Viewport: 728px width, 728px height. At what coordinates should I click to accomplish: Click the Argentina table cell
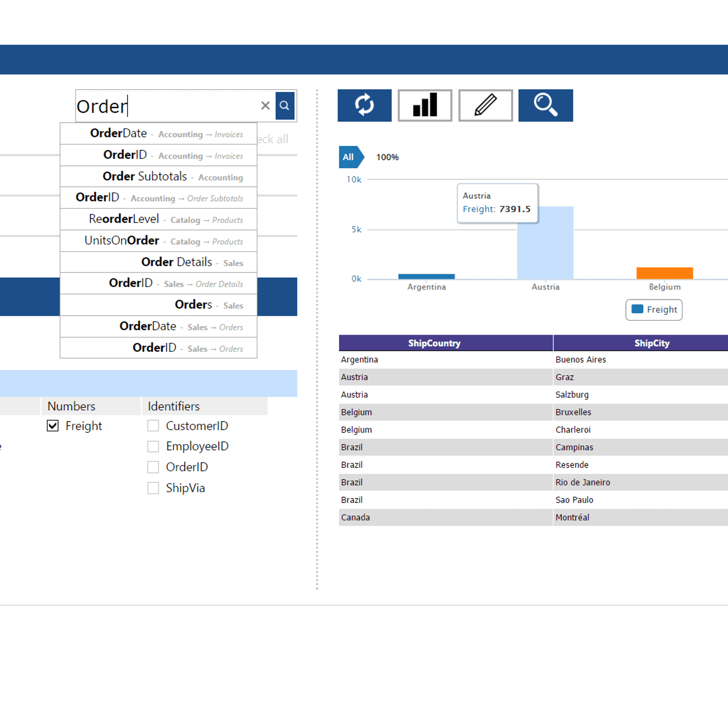446,359
